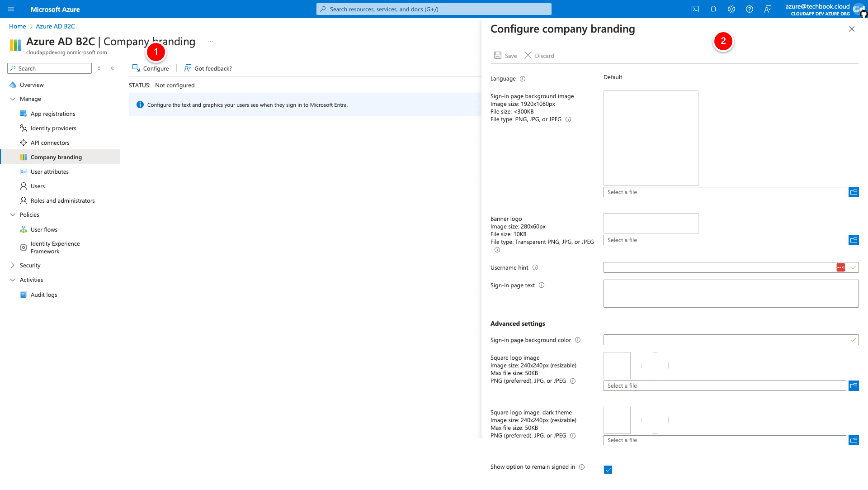Send feedback via the smiley icon
Viewport: 868px width, 490px height.
[767, 9]
